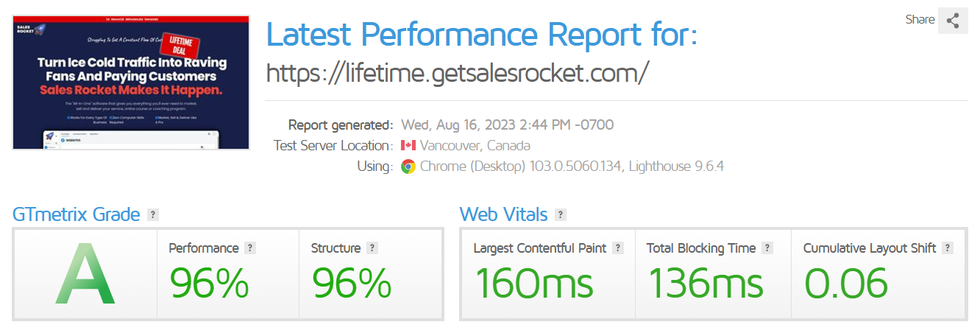Show help for Largest Contentful Paint
The height and width of the screenshot is (333, 980).
coord(618,248)
